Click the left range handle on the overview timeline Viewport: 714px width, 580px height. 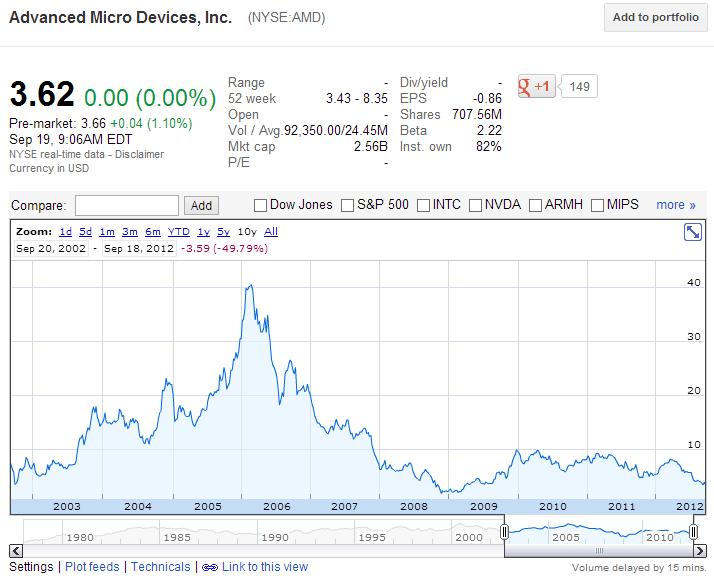(x=505, y=533)
